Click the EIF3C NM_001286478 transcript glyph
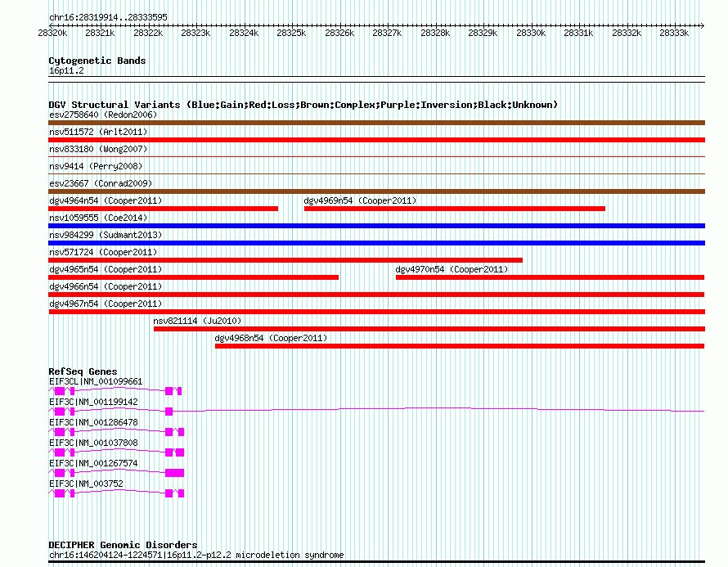The width and height of the screenshot is (728, 567). (x=116, y=432)
